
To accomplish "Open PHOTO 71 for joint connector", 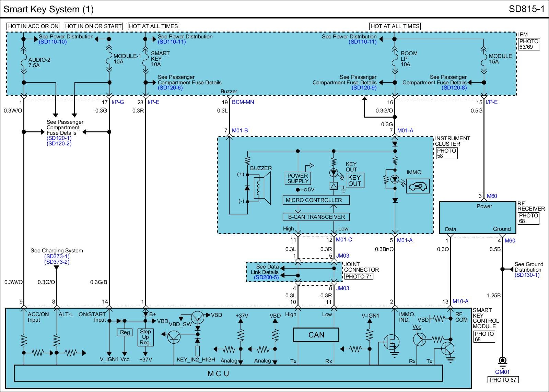I will pyautogui.click(x=359, y=276).
